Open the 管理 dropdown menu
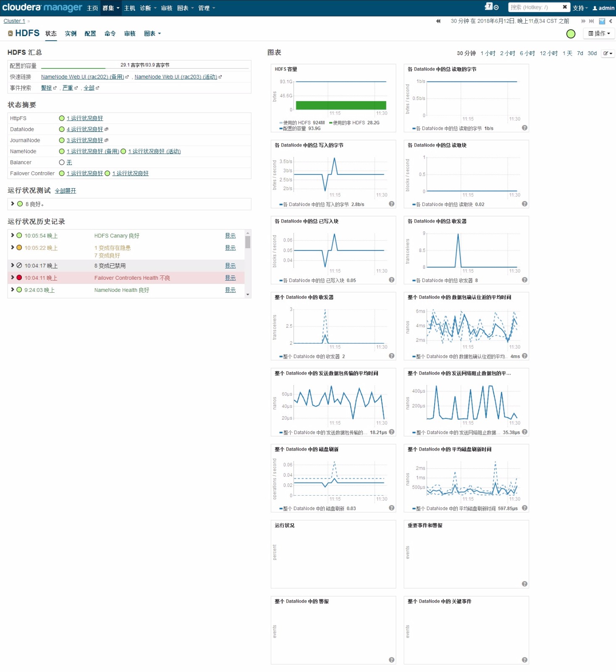This screenshot has height=672, width=616. click(x=207, y=8)
